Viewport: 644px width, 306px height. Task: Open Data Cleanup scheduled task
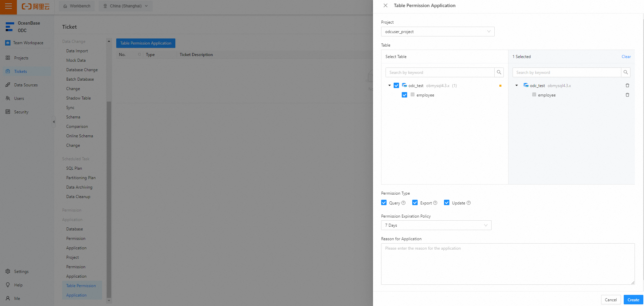(x=78, y=197)
